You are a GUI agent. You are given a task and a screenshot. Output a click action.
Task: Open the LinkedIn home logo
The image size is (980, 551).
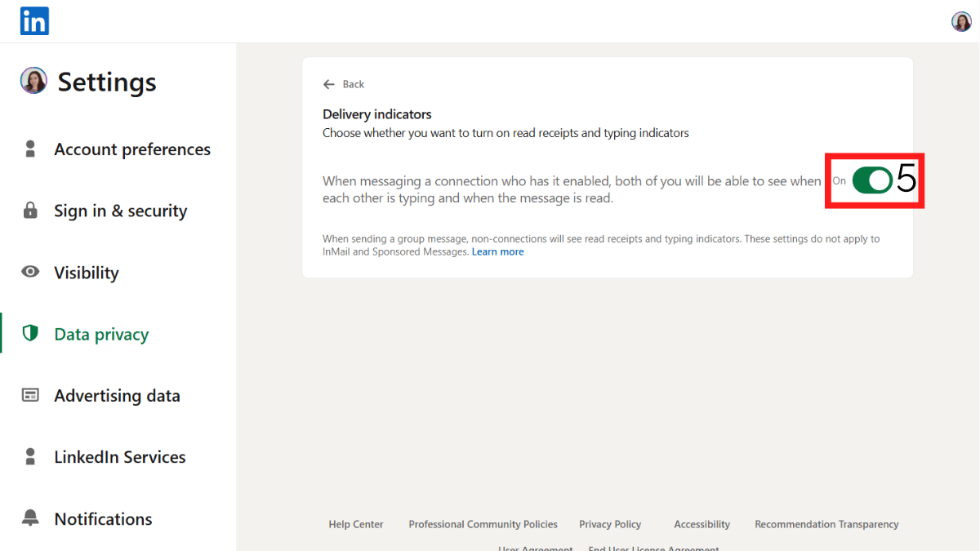point(34,21)
